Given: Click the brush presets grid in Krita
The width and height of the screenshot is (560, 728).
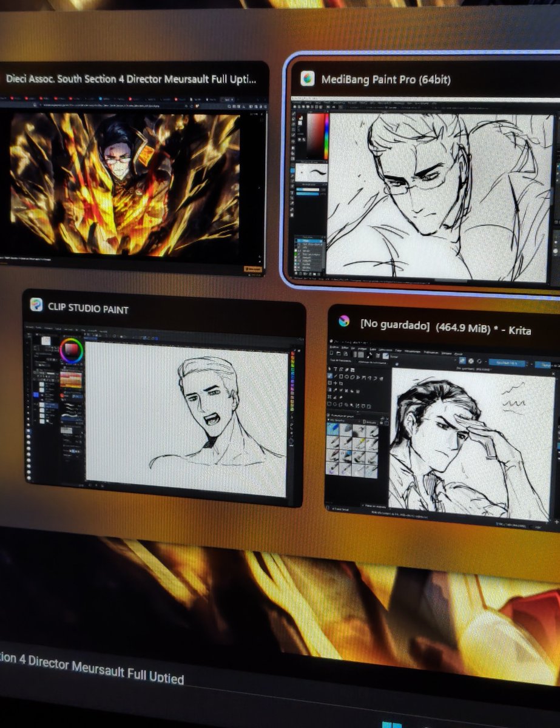Looking at the screenshot, I should click(353, 450).
